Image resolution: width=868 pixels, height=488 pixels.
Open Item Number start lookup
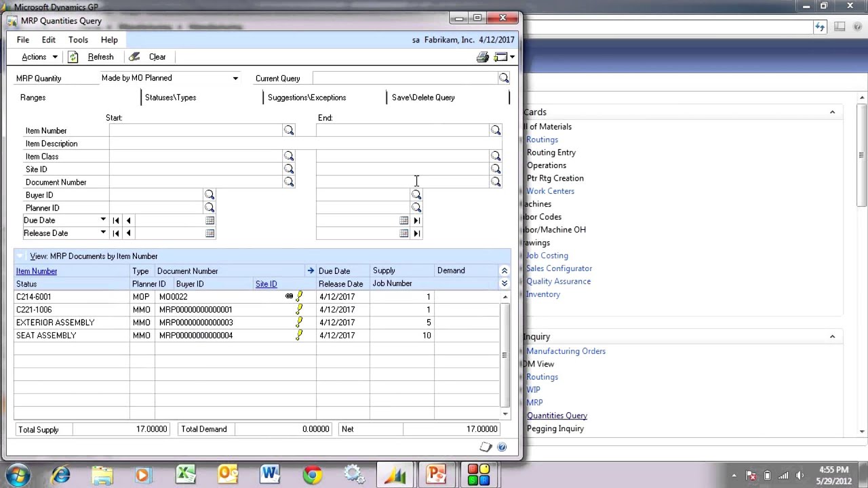[x=289, y=130]
